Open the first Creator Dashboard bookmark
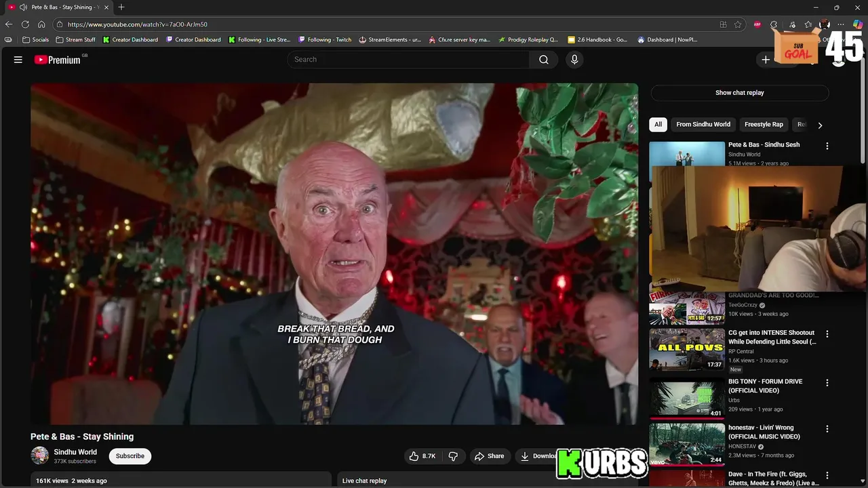The image size is (868, 488). (131, 40)
